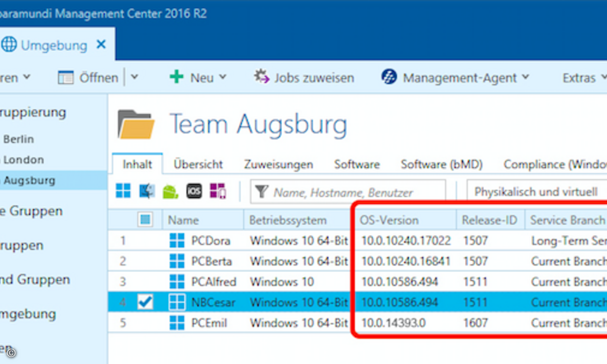This screenshot has height=364, width=607.
Task: Click OS version 10.0.14393.0
Action: click(x=393, y=323)
